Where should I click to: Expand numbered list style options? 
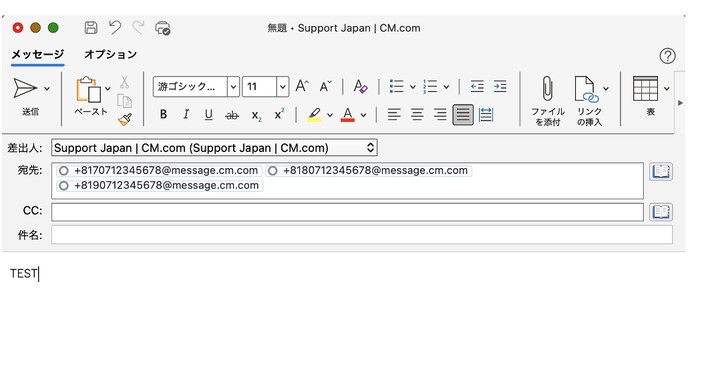(x=446, y=87)
